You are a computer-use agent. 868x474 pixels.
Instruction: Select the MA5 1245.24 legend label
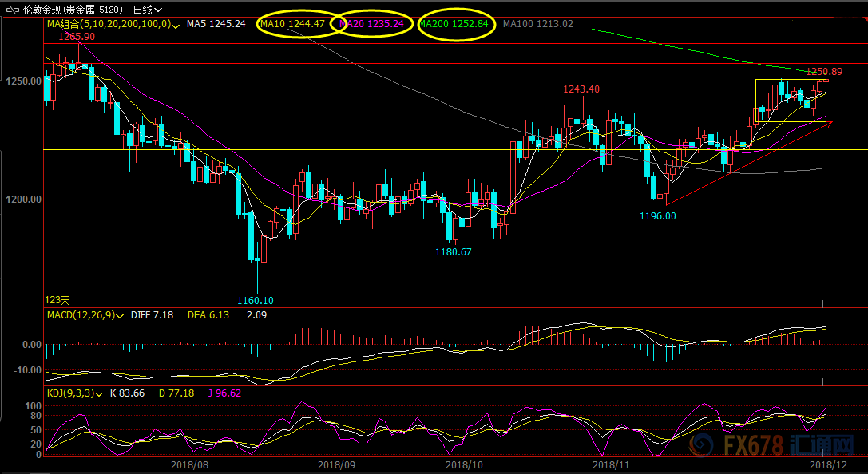point(216,24)
